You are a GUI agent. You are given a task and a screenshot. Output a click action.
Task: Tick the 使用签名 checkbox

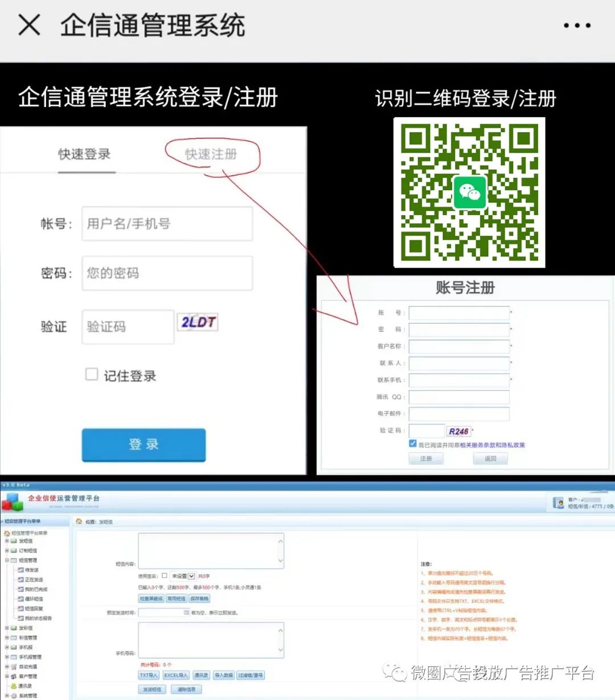(x=165, y=575)
